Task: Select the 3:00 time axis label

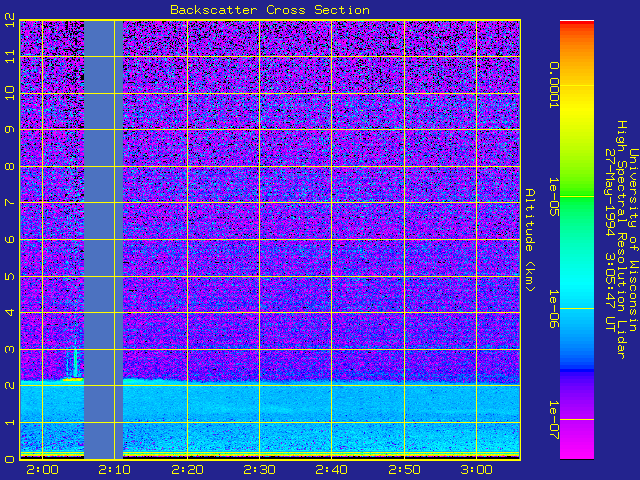Action: (477, 470)
